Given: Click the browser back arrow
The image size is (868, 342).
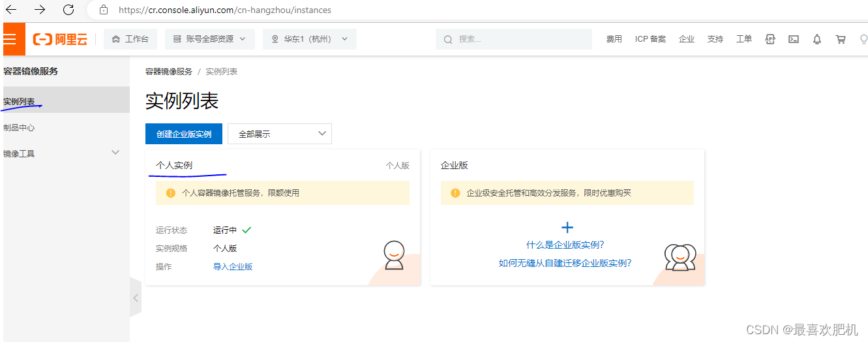Looking at the screenshot, I should pyautogui.click(x=11, y=9).
